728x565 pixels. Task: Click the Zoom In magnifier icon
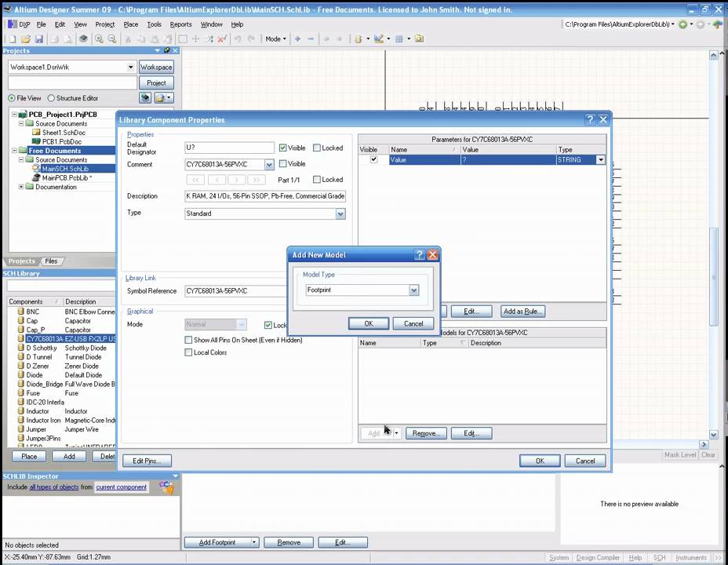[x=99, y=39]
